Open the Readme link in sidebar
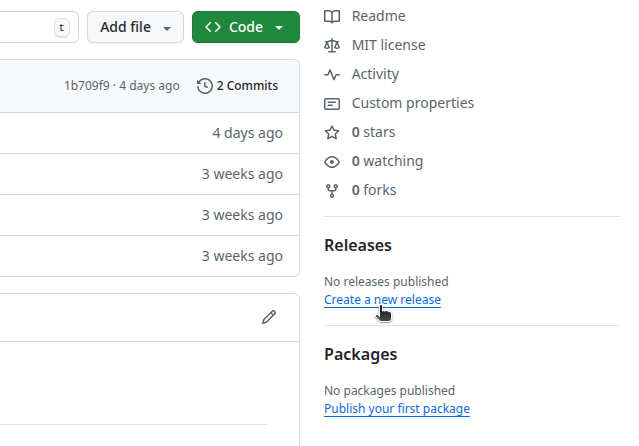Image resolution: width=639 pixels, height=446 pixels. coord(378,17)
